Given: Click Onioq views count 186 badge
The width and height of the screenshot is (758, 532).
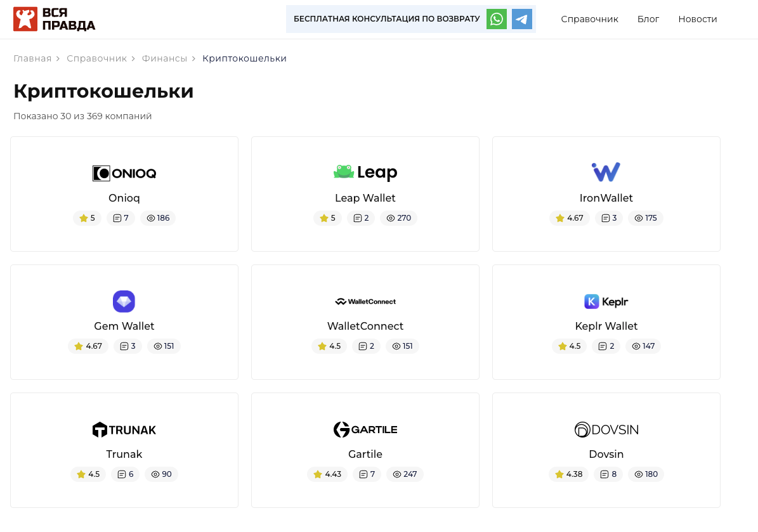Looking at the screenshot, I should click(x=158, y=218).
